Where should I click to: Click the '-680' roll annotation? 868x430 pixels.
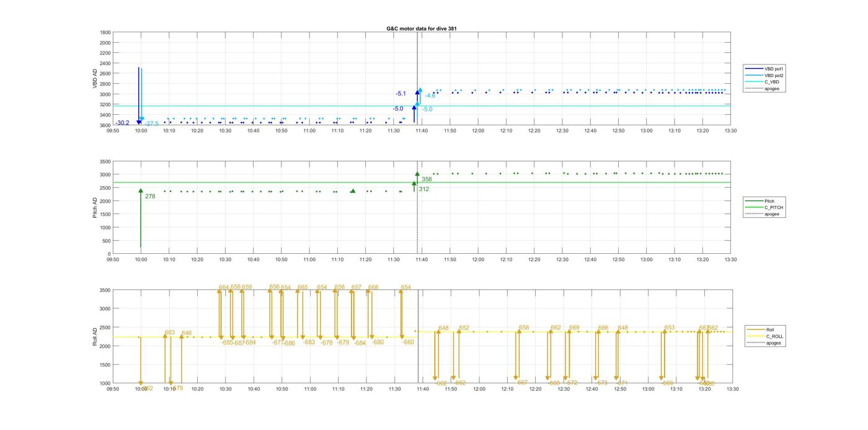point(378,342)
